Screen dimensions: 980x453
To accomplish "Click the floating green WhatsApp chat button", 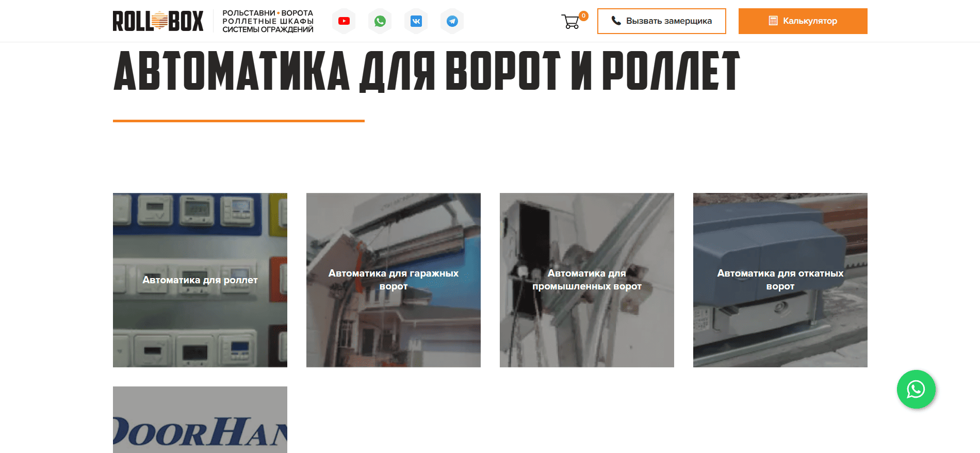I will point(916,389).
